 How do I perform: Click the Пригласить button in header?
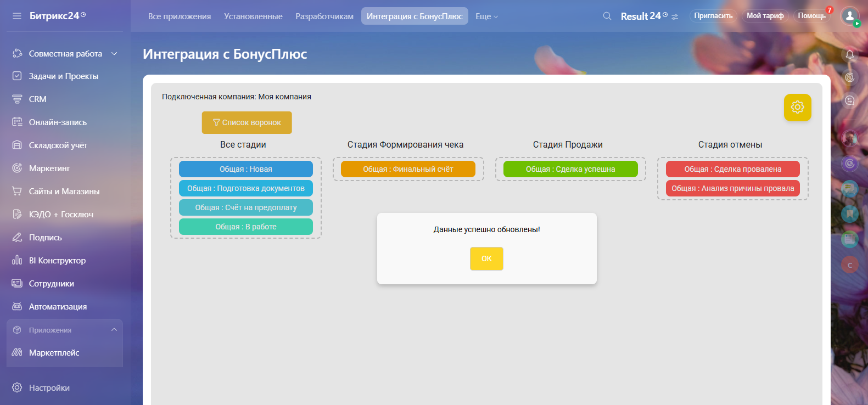[x=713, y=16]
